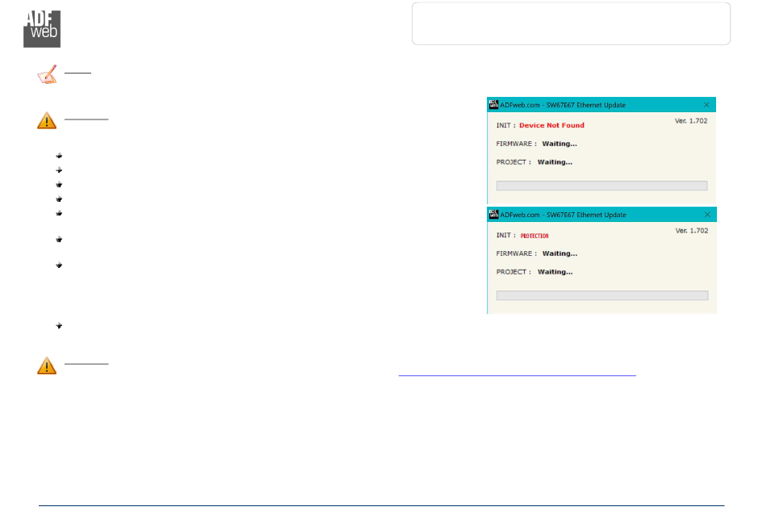Click title bar of lower Ethernet Update window

tap(601, 215)
